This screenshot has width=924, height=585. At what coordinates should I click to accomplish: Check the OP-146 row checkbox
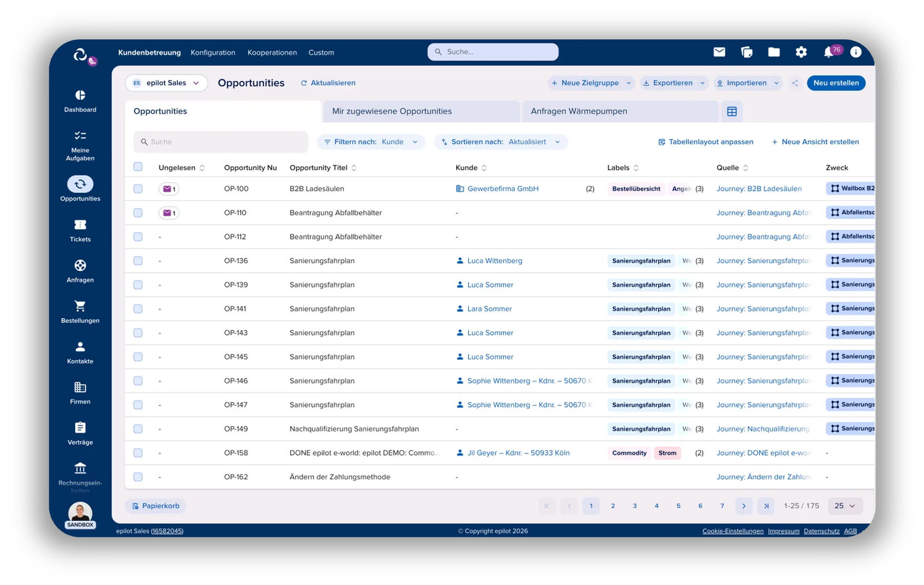138,381
